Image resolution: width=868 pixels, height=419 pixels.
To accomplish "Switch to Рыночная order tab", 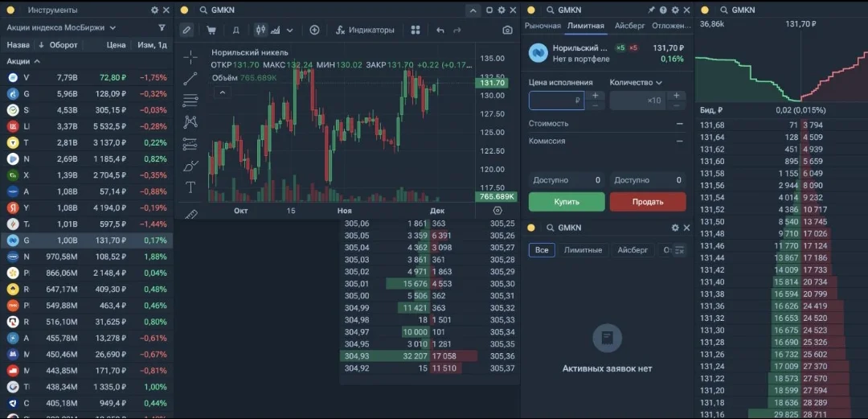I will (542, 26).
